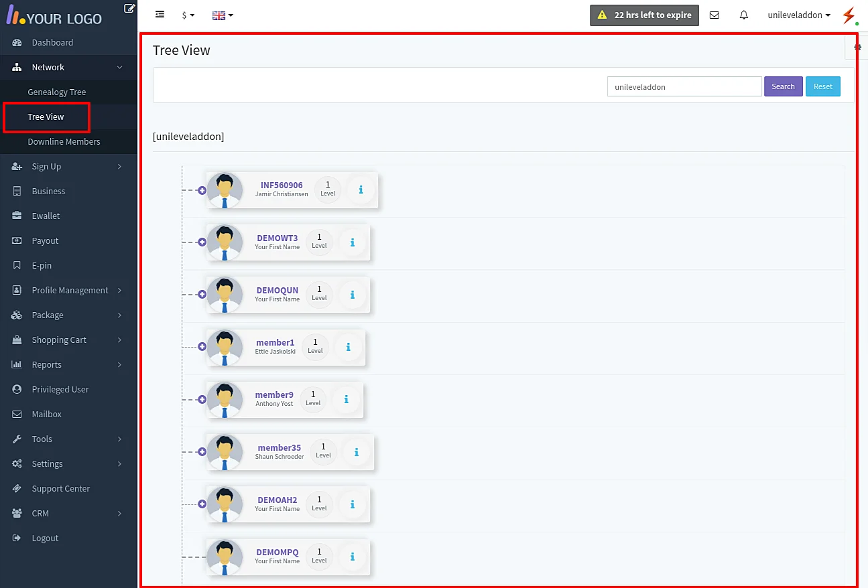Click the purple Search button
Screen dimensions: 868x588
783,86
